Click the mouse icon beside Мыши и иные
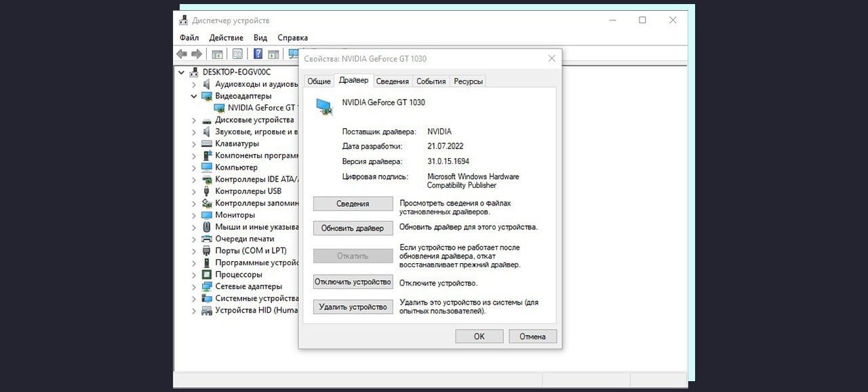 (x=208, y=227)
